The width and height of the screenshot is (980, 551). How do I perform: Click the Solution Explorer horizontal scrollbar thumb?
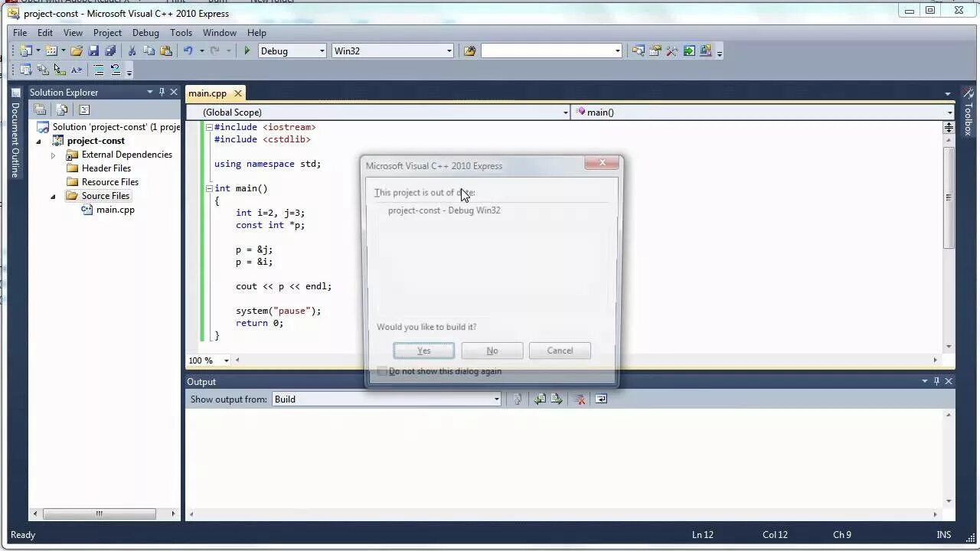point(99,514)
